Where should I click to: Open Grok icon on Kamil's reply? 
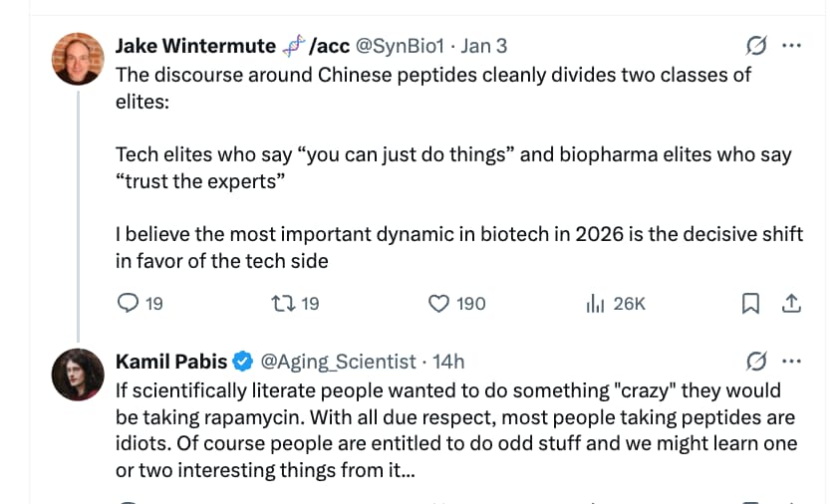756,361
